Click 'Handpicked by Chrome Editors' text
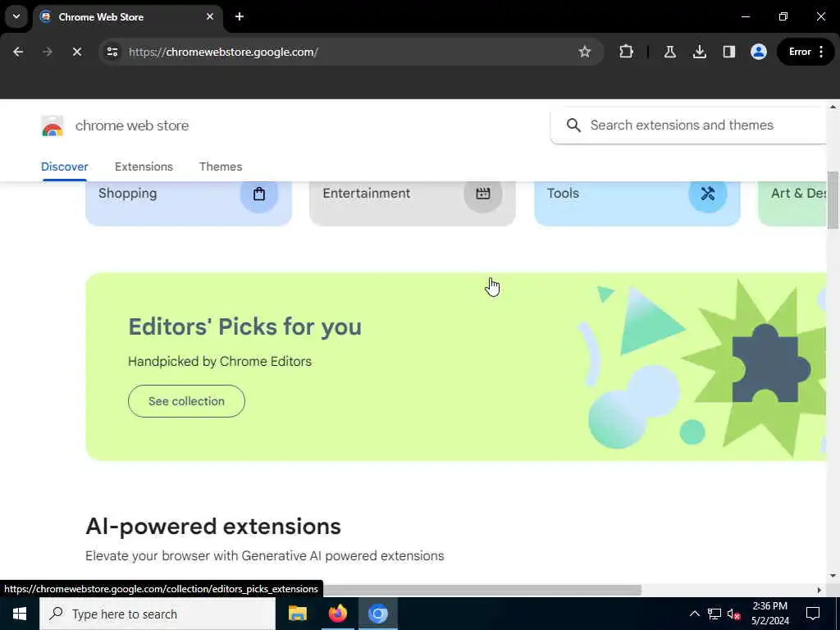 (220, 362)
